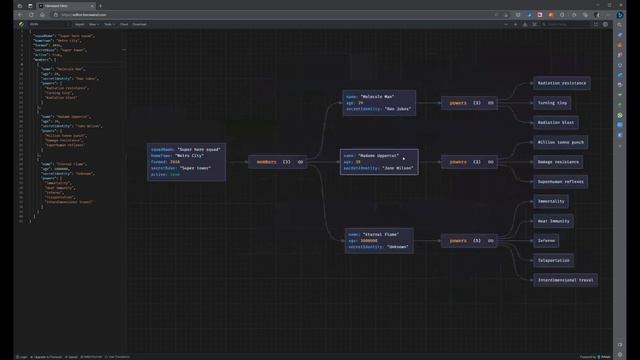Click the Bing chat icon in the sidebar

coord(620,15)
